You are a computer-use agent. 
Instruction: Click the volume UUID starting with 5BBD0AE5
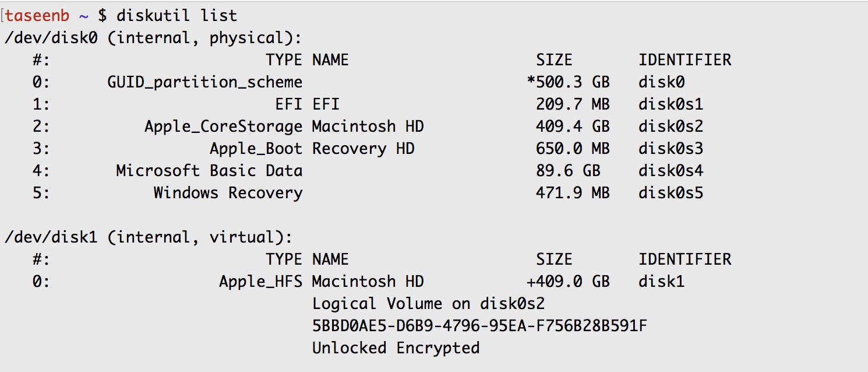click(479, 326)
